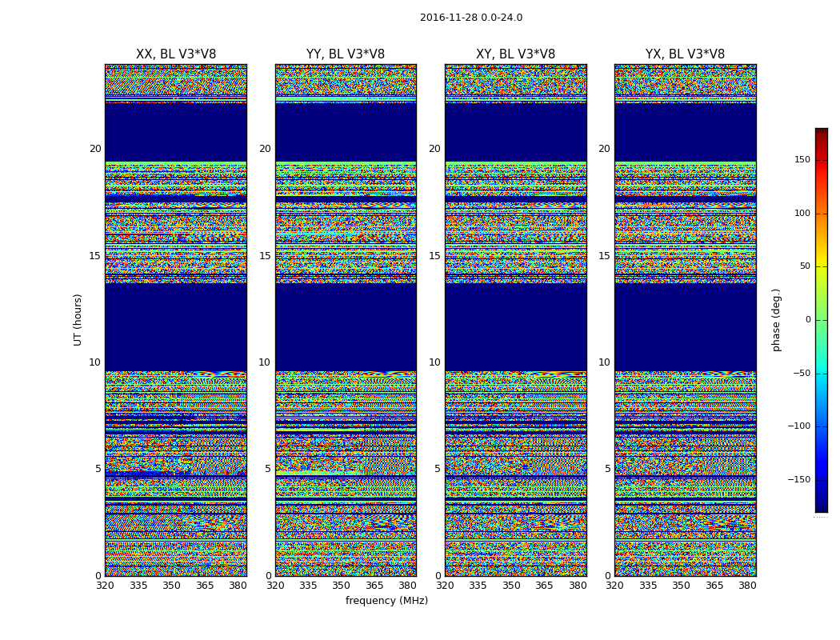Click the '15' UT tick of XY panel
840x640 pixels.
point(435,256)
